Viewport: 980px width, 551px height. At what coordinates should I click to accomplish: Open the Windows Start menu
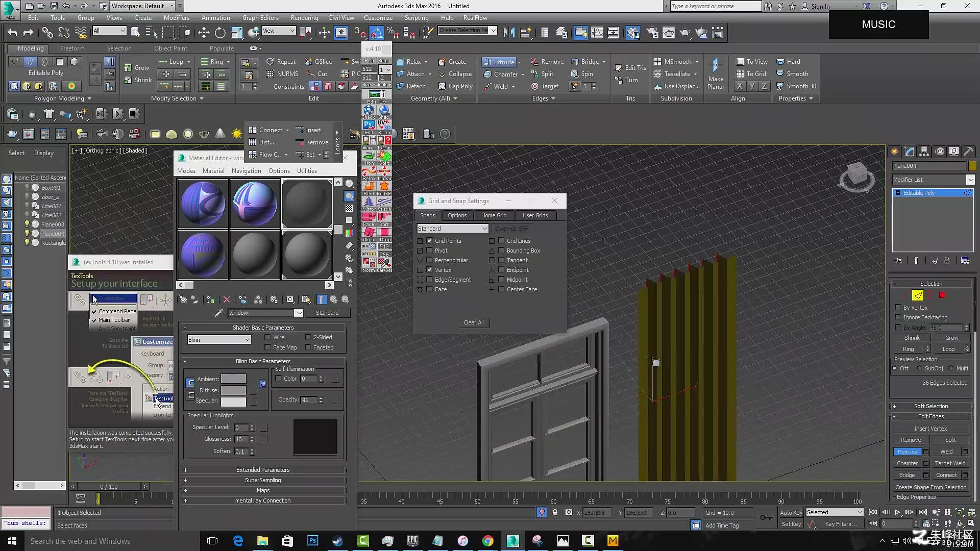click(x=12, y=541)
